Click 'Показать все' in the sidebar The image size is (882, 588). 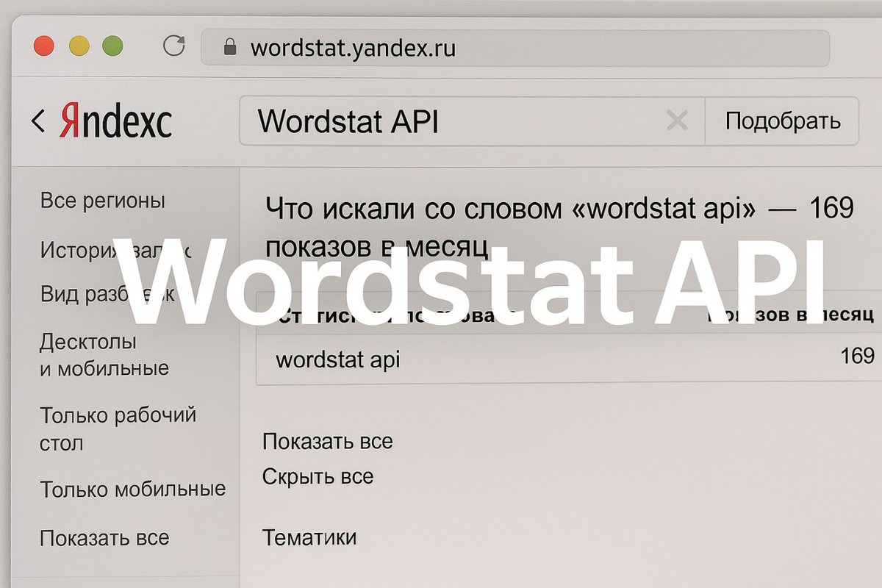(104, 538)
